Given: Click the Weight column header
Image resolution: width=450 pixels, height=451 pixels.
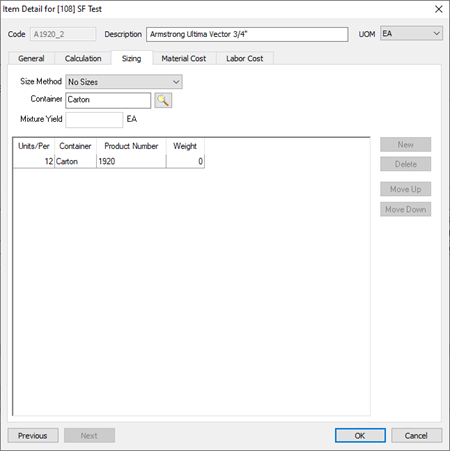Looking at the screenshot, I should click(x=185, y=146).
